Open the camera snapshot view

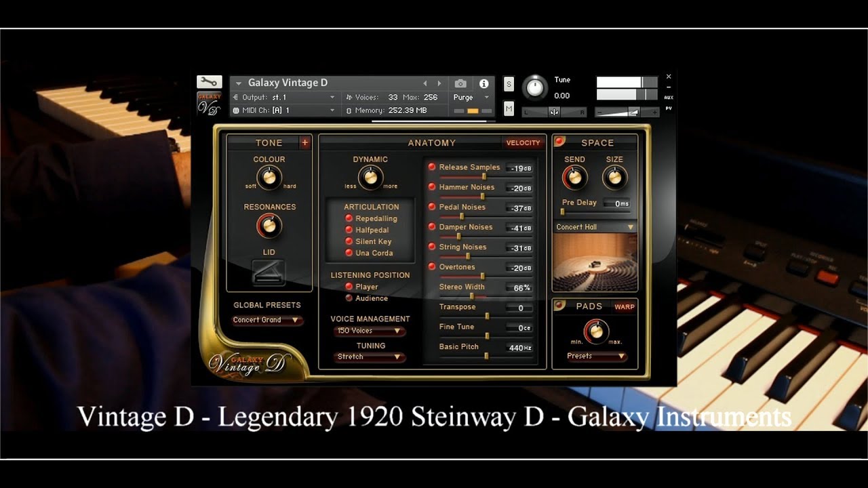[460, 83]
